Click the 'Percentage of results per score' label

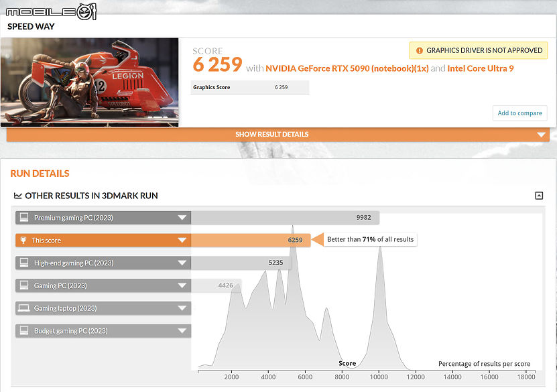point(484,364)
